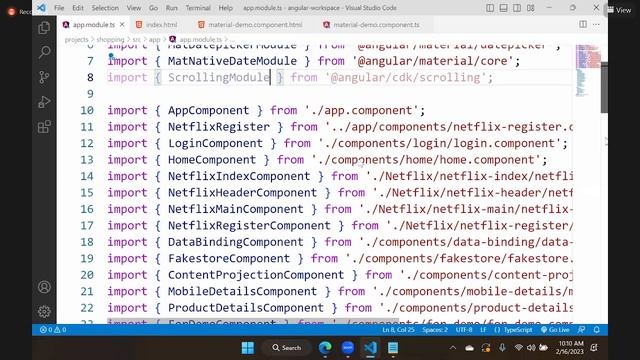
Task: Open the Wi-Fi network tray icon
Action: pos(518,348)
